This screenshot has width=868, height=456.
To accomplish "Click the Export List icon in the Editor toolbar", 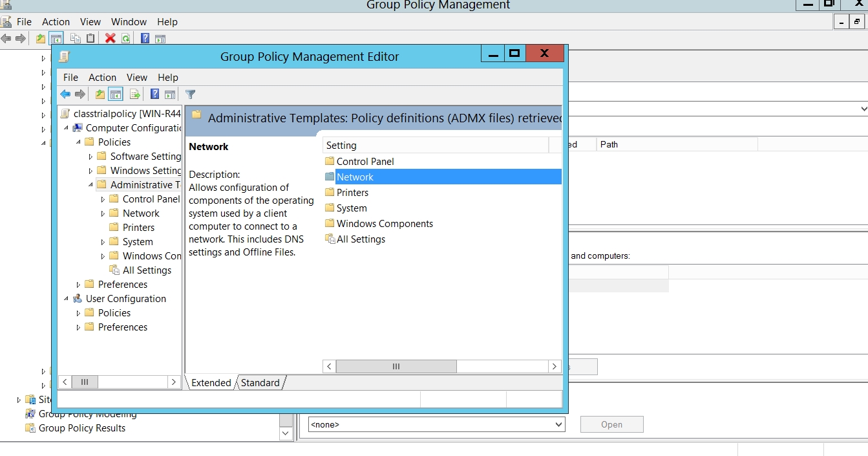I will coord(134,94).
